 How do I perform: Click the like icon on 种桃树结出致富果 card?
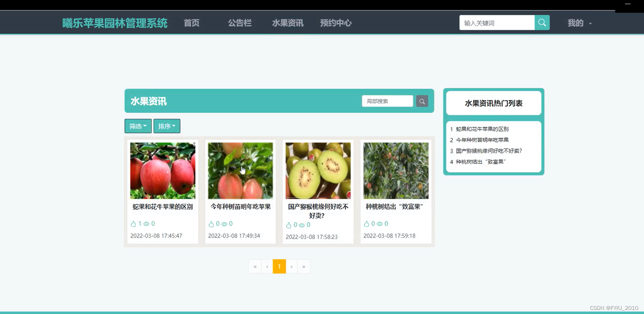tap(367, 224)
